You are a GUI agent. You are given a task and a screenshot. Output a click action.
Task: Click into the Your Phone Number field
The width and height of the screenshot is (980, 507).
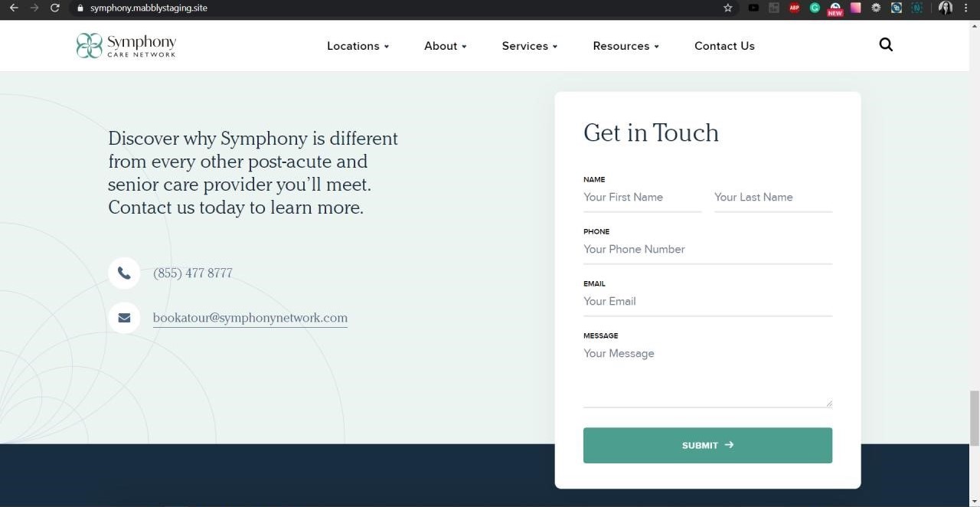point(707,250)
